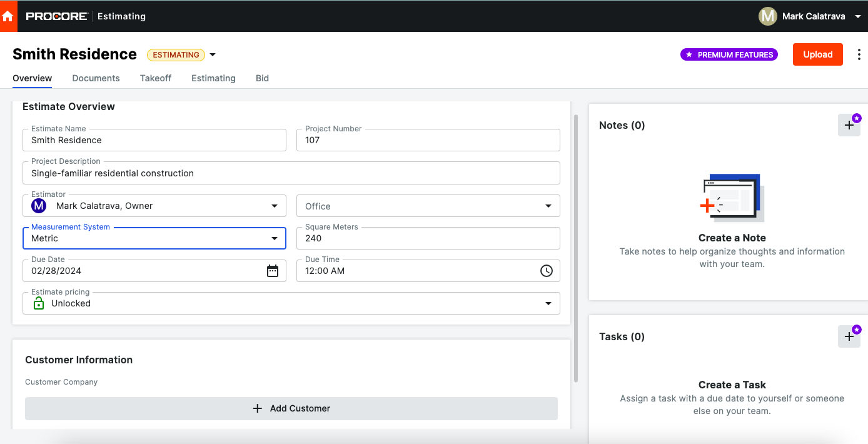The height and width of the screenshot is (444, 868).
Task: Click the Upload button
Action: [817, 54]
